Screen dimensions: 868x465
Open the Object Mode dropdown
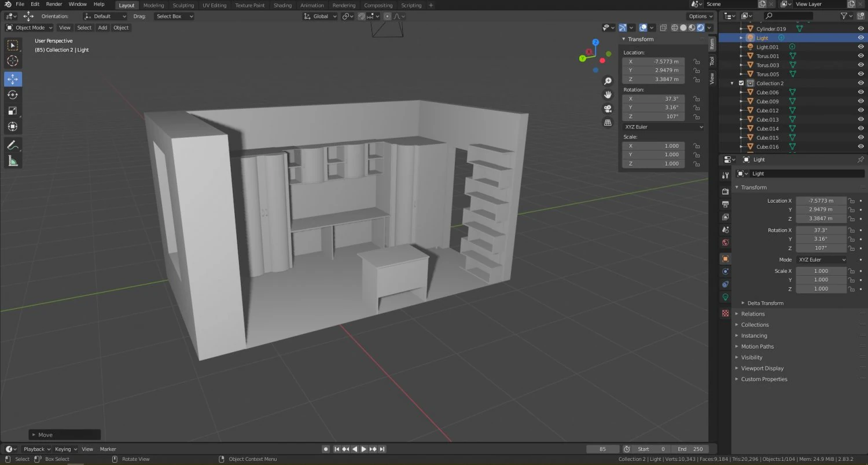click(30, 28)
